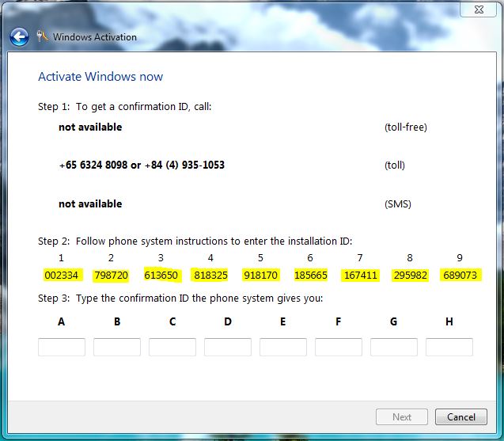
Task: Click the toll phone number +65 6324 8098
Action: 93,165
